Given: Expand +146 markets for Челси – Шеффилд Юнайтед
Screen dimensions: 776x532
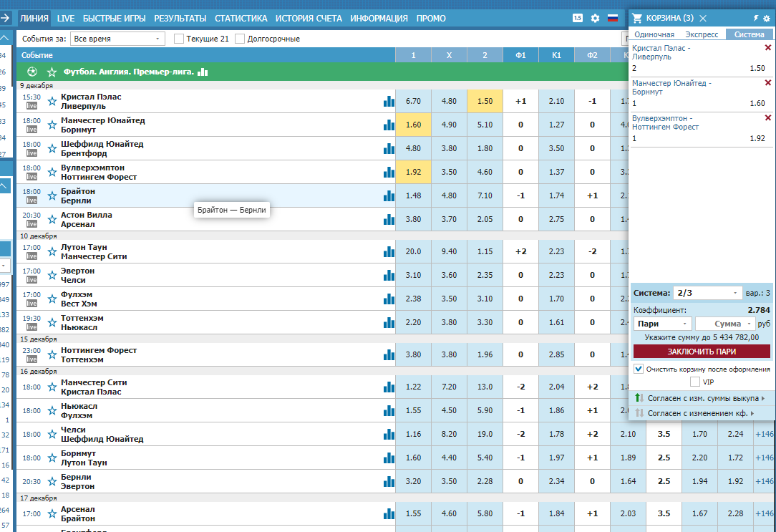Looking at the screenshot, I should [765, 434].
